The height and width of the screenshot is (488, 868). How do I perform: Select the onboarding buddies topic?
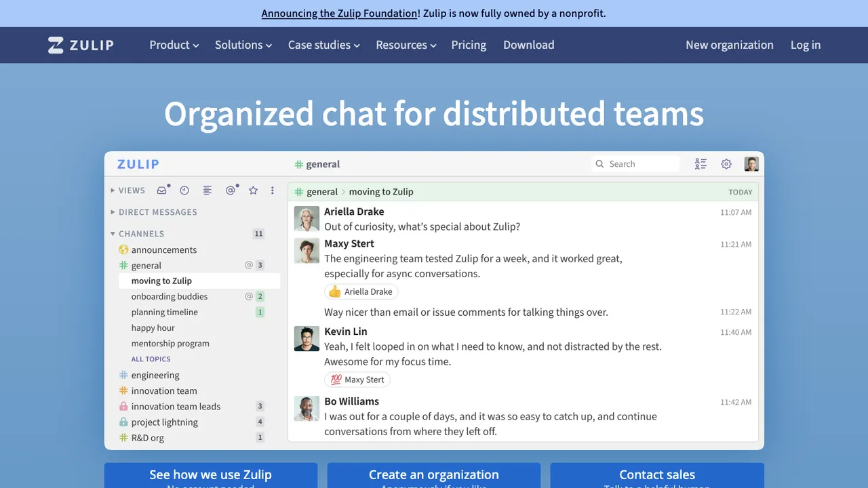point(170,297)
